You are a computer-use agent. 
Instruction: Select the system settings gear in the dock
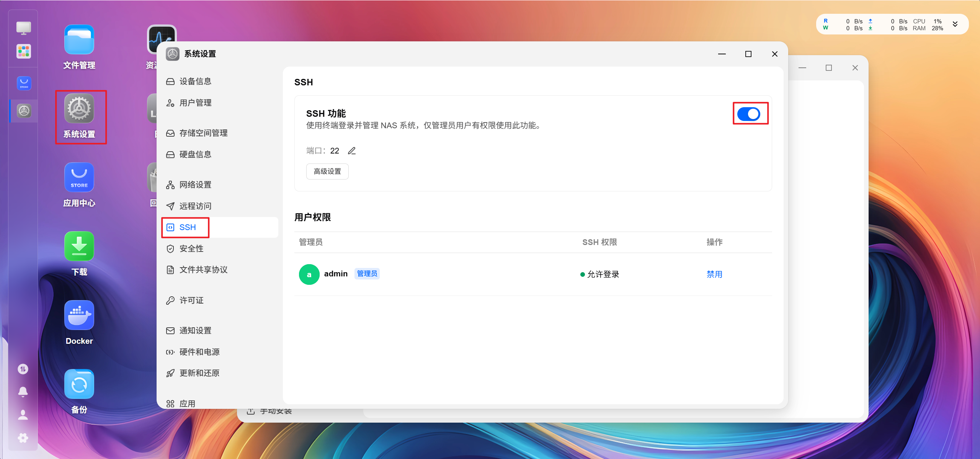pyautogui.click(x=24, y=111)
